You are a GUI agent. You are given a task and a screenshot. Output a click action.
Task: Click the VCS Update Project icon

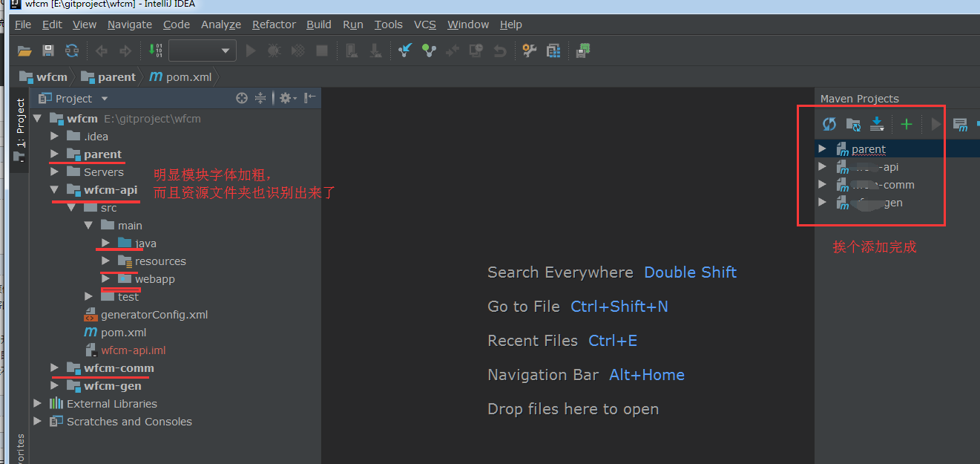coord(405,50)
